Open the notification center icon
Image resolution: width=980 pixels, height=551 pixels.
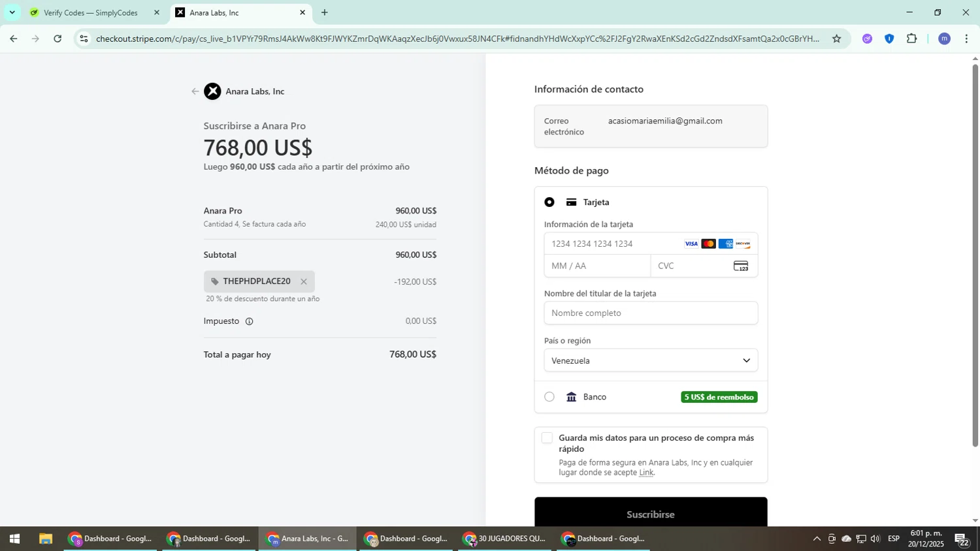point(962,539)
